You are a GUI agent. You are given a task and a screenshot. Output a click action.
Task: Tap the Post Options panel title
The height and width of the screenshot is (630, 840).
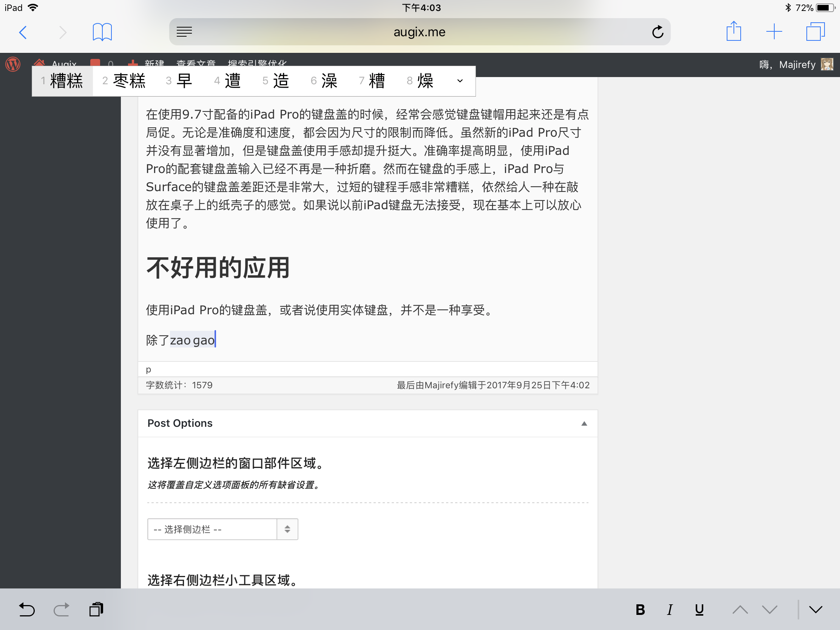coord(180,423)
